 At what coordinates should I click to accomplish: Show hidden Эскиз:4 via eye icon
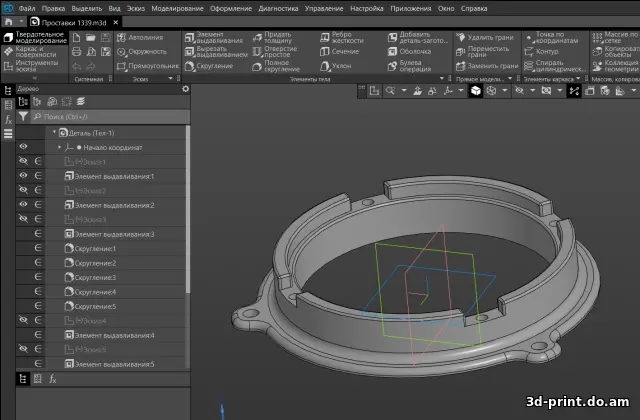tap(23, 320)
